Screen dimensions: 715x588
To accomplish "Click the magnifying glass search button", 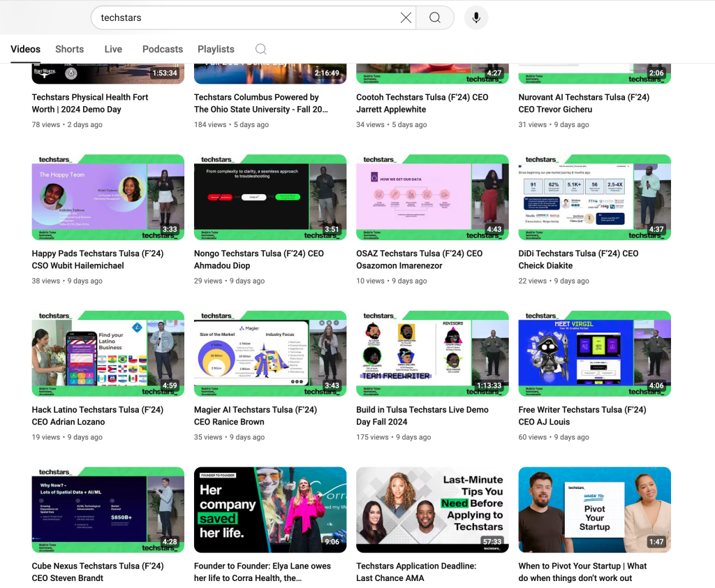I will 435,17.
